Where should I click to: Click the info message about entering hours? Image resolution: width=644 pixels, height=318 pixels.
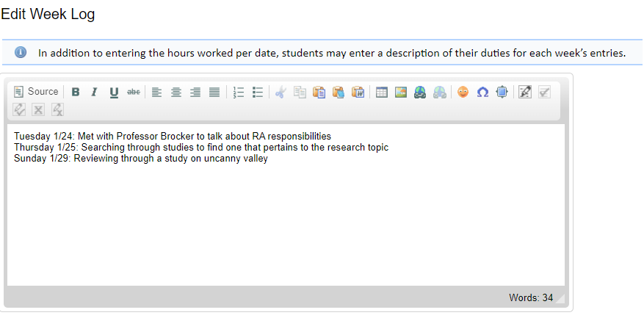pos(332,53)
